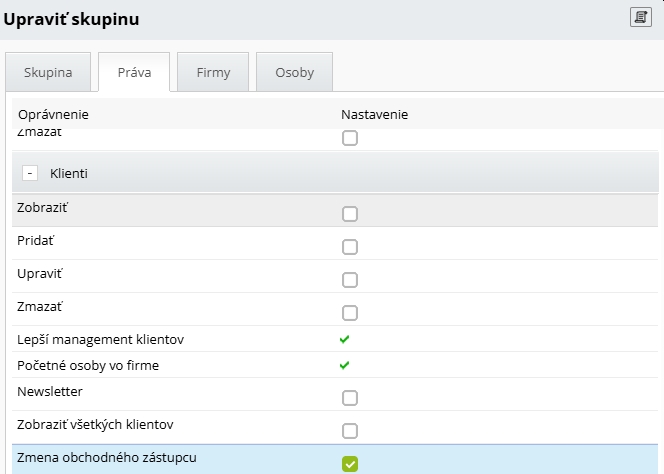
Task: Check the Pridať permission checkbox
Action: click(350, 247)
